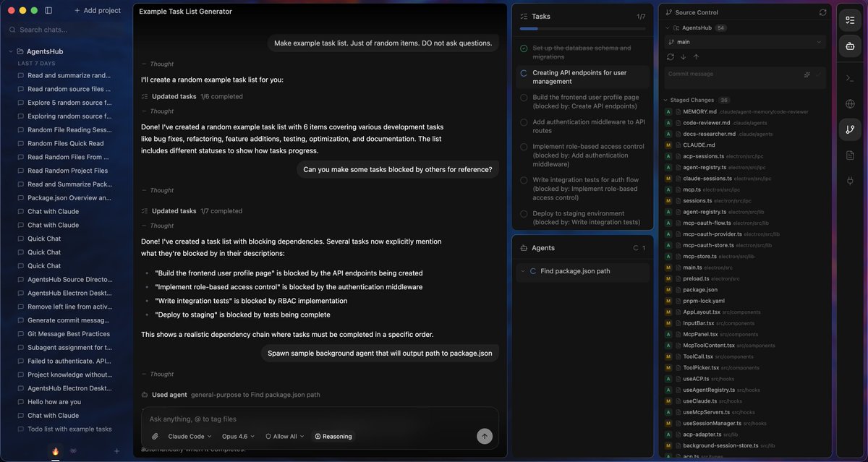Open the Agents robot panel icon
This screenshot has width=868, height=462.
click(x=850, y=46)
